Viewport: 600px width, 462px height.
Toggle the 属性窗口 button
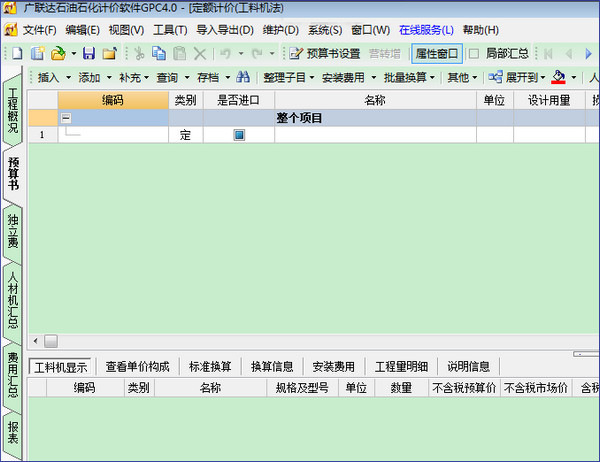(437, 54)
